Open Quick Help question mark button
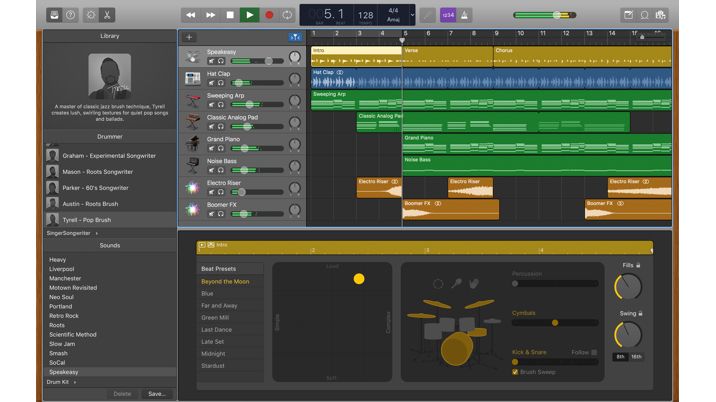The width and height of the screenshot is (716, 402). tap(70, 15)
